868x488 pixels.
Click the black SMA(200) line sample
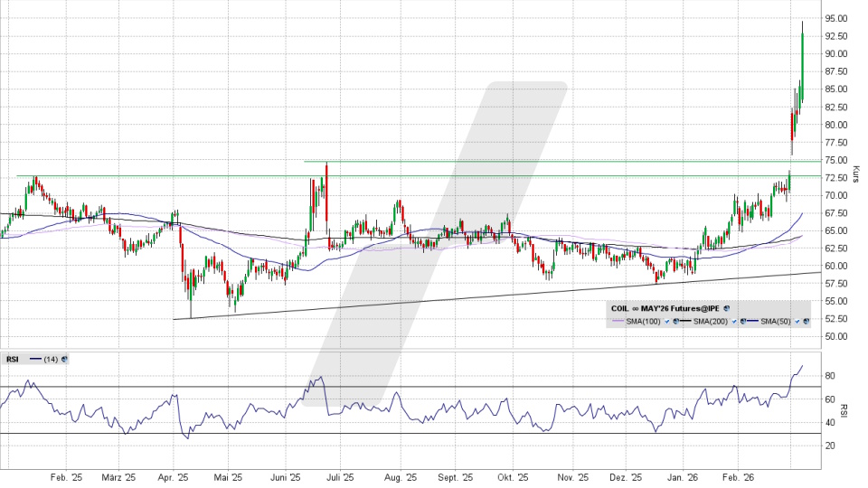point(685,321)
